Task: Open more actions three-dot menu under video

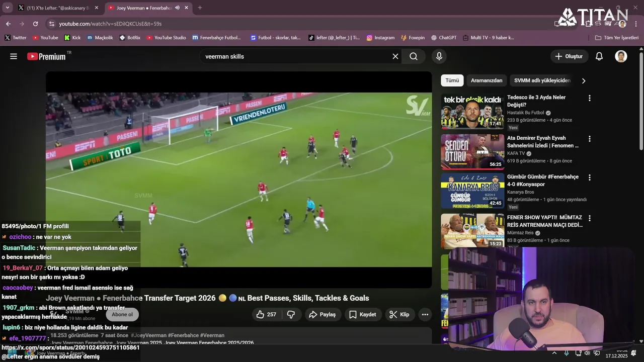Action: 425,314
